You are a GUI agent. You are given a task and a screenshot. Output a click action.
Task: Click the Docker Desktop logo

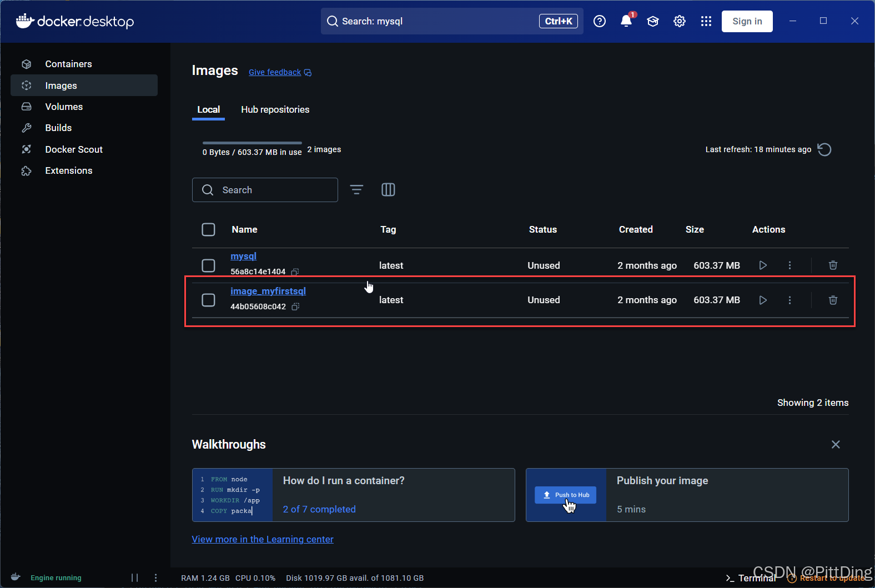[x=75, y=21]
